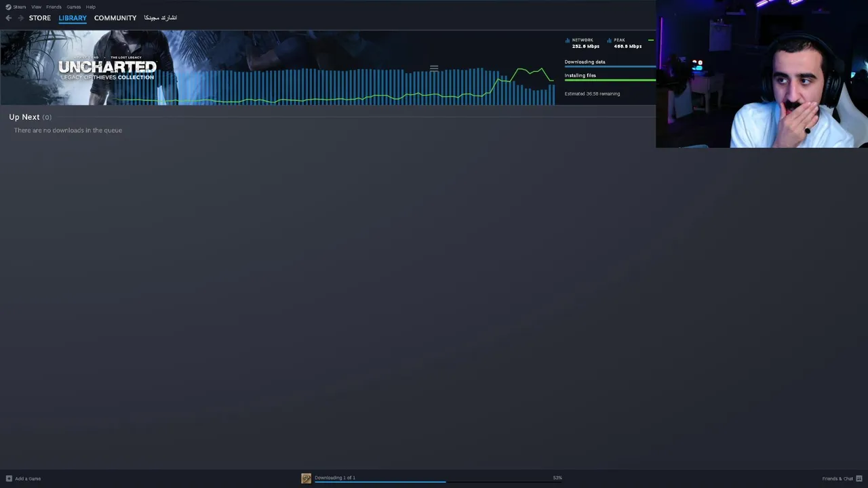Click the Installing files progress bar

pyautogui.click(x=610, y=80)
